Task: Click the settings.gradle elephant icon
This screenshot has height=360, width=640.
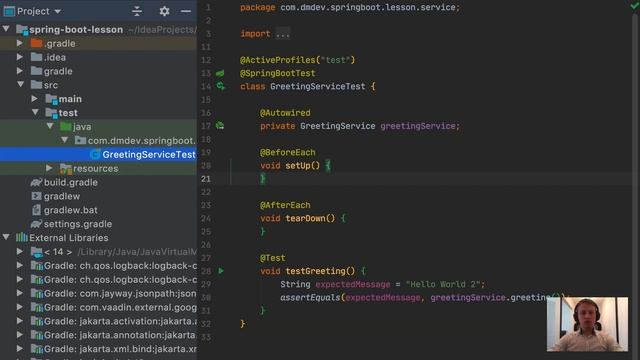Action: point(36,224)
